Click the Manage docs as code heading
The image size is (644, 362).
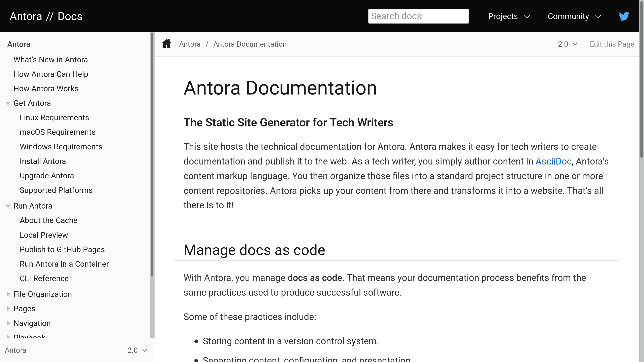pos(254,250)
